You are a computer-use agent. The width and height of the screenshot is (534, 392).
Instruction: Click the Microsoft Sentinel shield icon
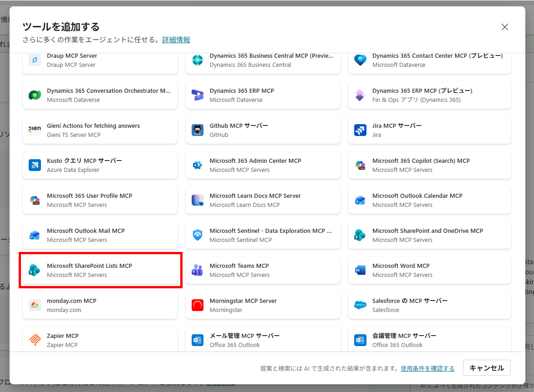coord(198,236)
